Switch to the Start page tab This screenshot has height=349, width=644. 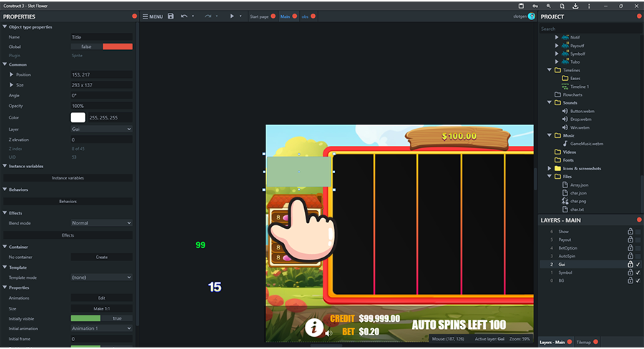(x=258, y=16)
